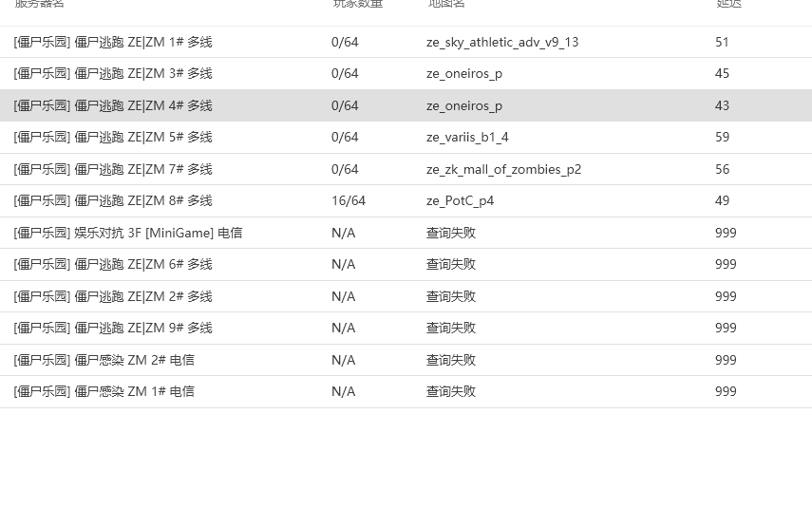Select server 僵尸逃跑 ZE|ZM 2# 多线

click(113, 296)
